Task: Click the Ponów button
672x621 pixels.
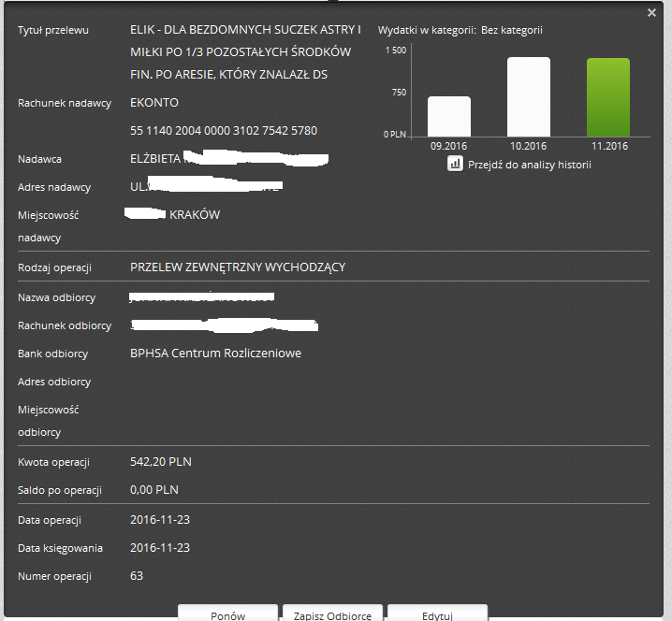Action: coord(227,614)
